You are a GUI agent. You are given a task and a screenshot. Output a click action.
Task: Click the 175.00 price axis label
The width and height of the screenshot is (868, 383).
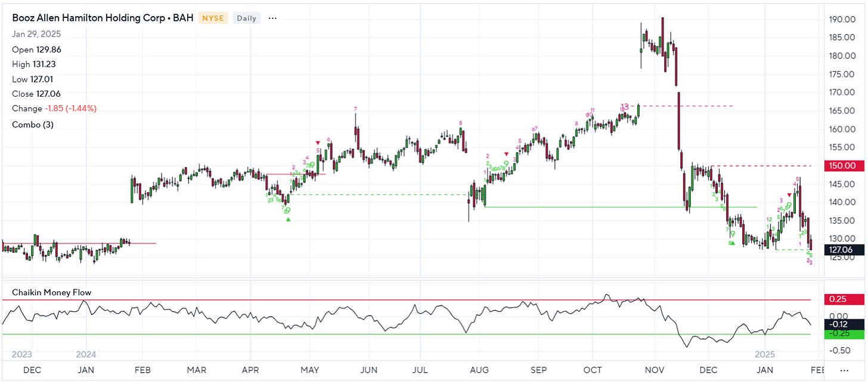(843, 74)
